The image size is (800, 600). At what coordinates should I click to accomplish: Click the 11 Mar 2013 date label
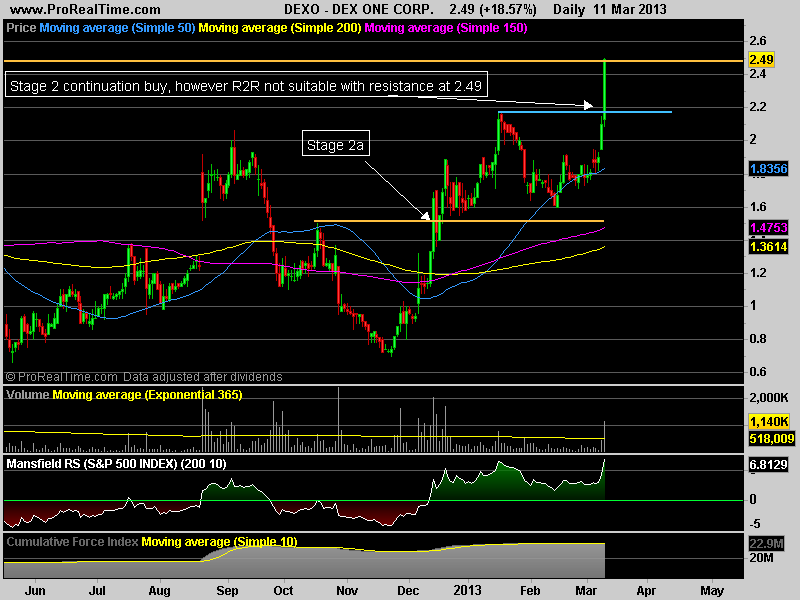(630, 9)
